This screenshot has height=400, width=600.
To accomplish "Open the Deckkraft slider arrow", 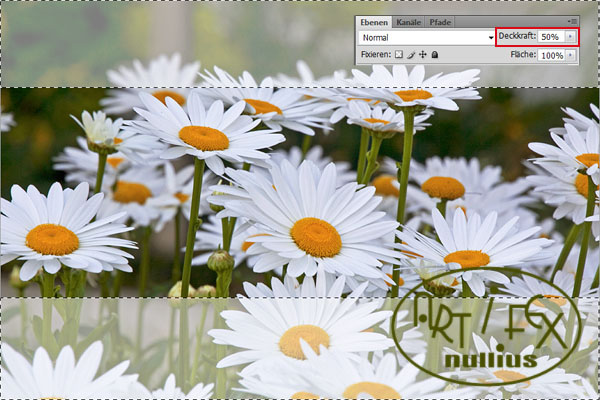I will (x=570, y=37).
